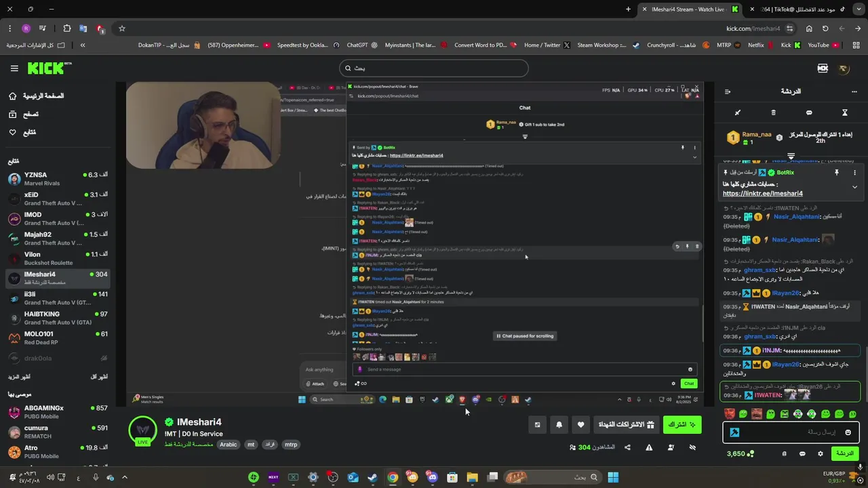Open Chrome from the taskbar

393,477
